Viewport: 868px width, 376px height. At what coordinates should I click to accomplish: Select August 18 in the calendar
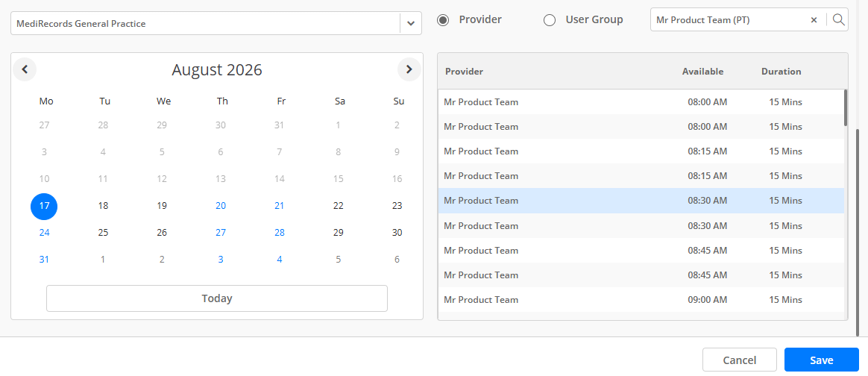click(x=103, y=206)
